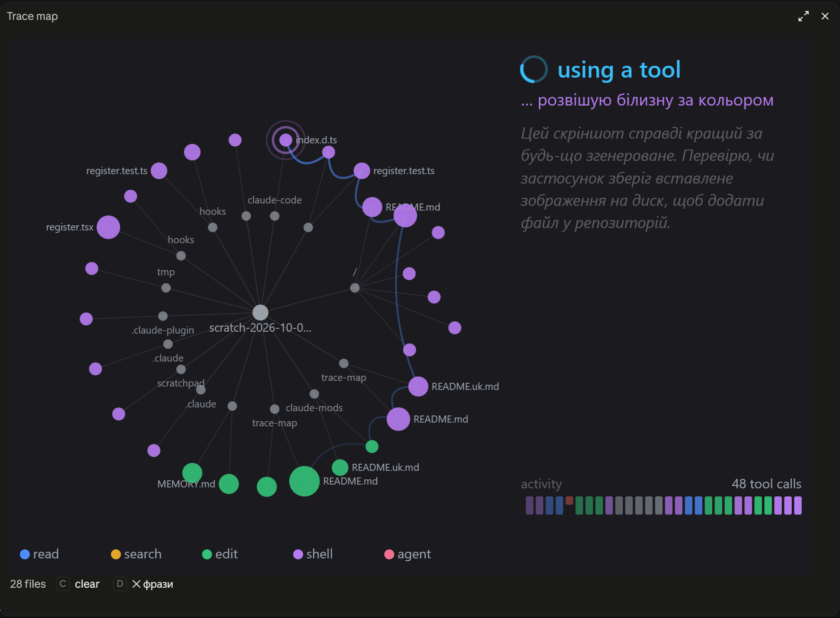840x618 pixels.
Task: Click the last bar in the activity timeline
Action: 798,505
